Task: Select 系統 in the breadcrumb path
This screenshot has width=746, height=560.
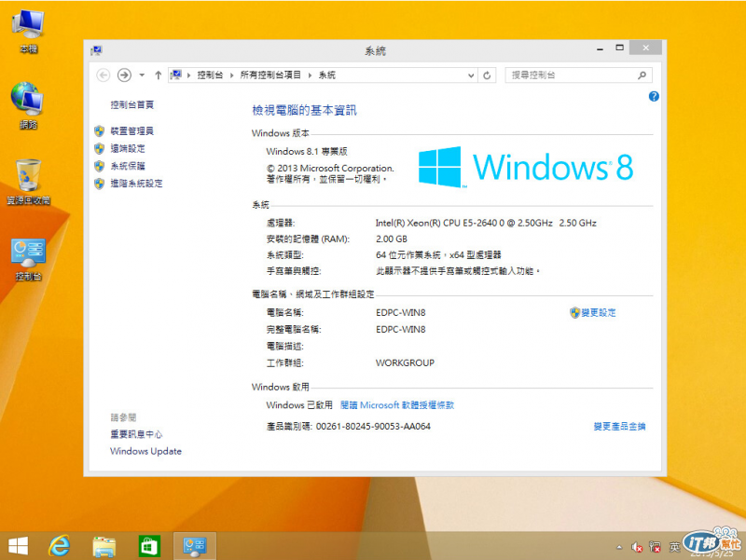Action: click(x=327, y=75)
